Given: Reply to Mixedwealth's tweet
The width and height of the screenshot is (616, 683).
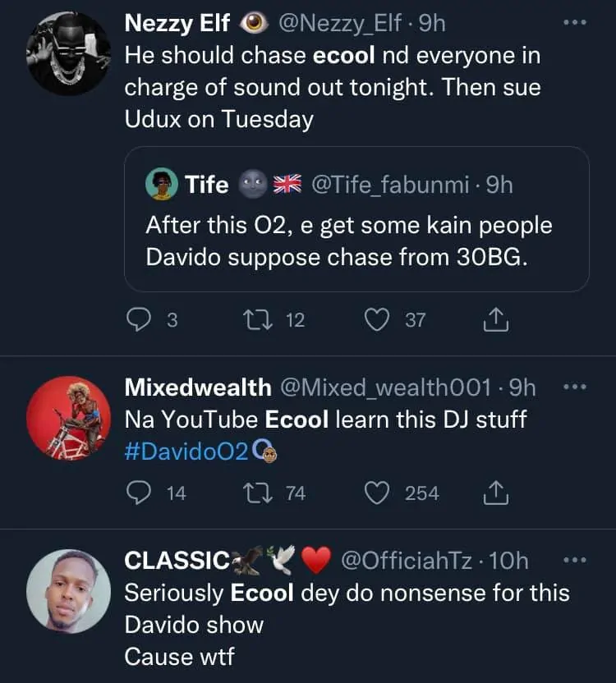Looking at the screenshot, I should click(x=140, y=493).
